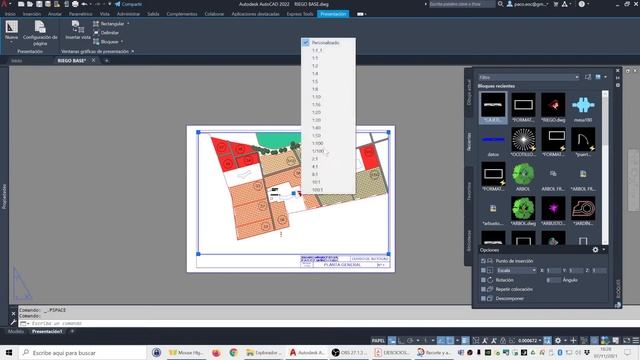Open Configuración de página
The width and height of the screenshot is (640, 360).
pos(40,33)
